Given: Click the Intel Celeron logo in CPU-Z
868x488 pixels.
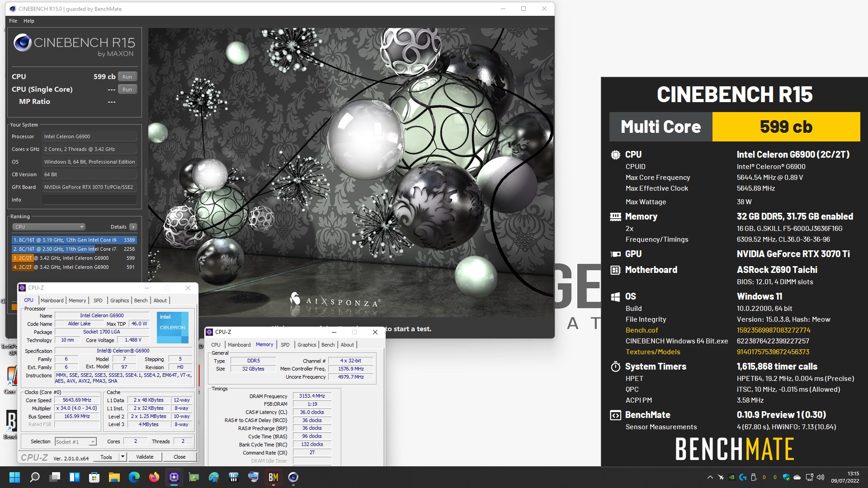Looking at the screenshot, I should coord(173,327).
